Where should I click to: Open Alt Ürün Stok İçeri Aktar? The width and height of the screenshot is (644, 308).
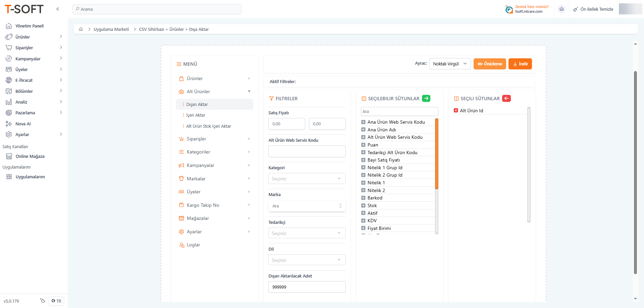tap(208, 126)
